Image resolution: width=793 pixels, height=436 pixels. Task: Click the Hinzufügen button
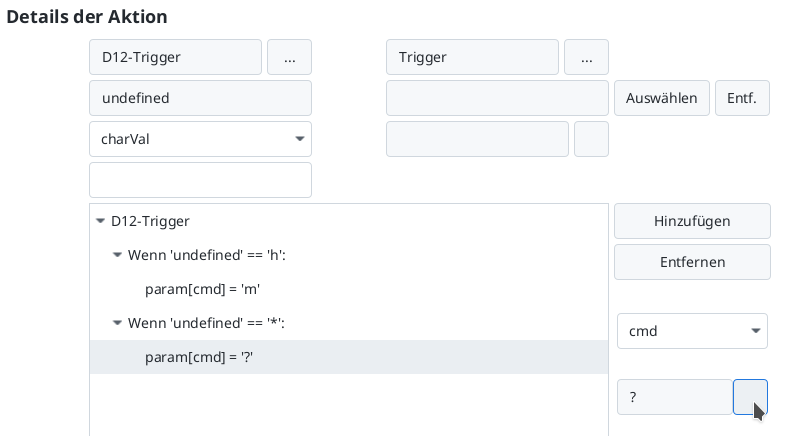tap(692, 221)
